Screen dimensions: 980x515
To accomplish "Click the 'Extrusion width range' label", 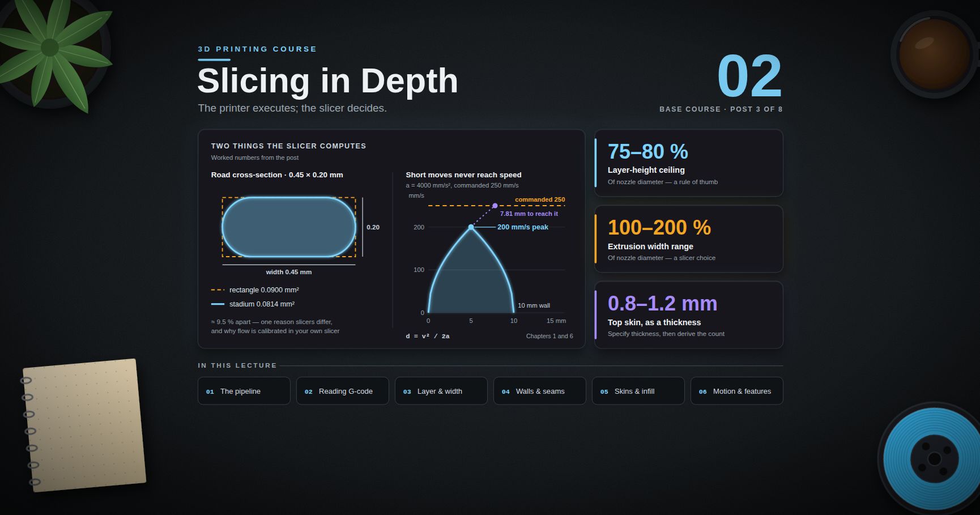I will point(650,246).
